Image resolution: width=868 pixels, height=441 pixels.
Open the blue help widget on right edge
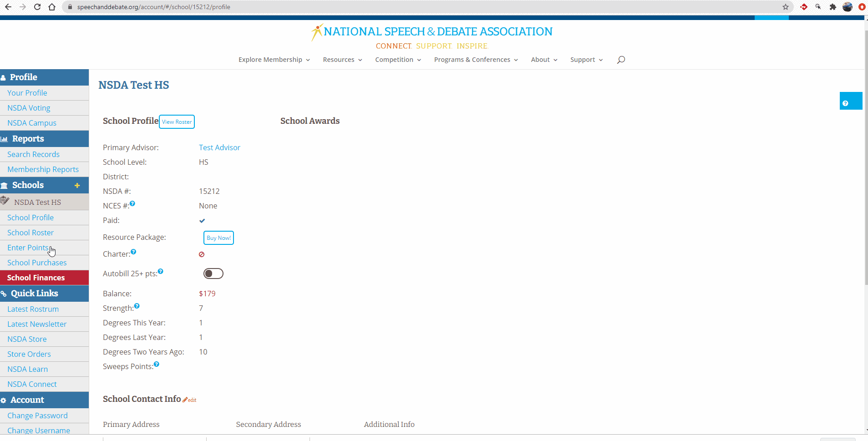pyautogui.click(x=850, y=101)
